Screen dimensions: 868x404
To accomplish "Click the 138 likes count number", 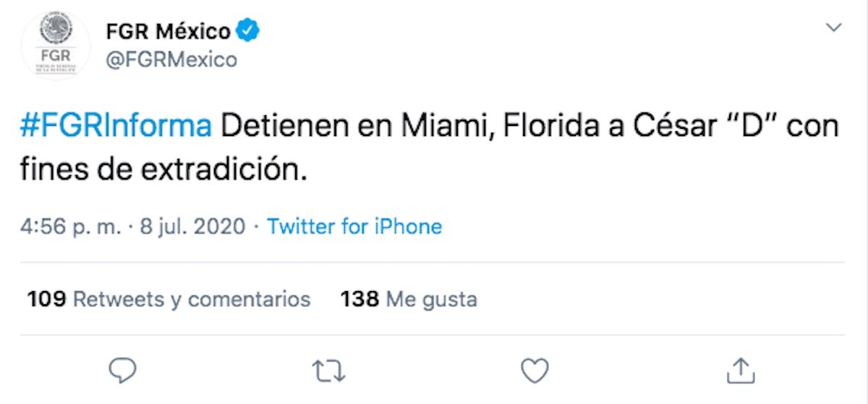I will [359, 298].
